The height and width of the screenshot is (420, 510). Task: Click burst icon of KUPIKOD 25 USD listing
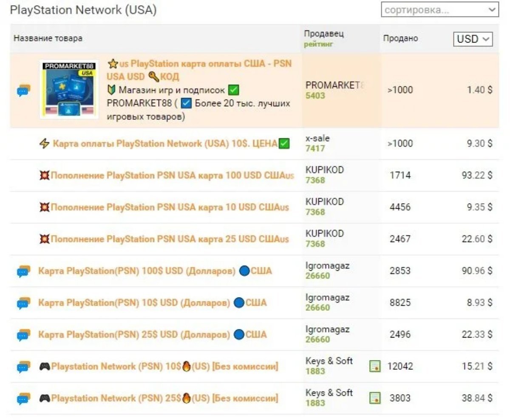tap(44, 239)
